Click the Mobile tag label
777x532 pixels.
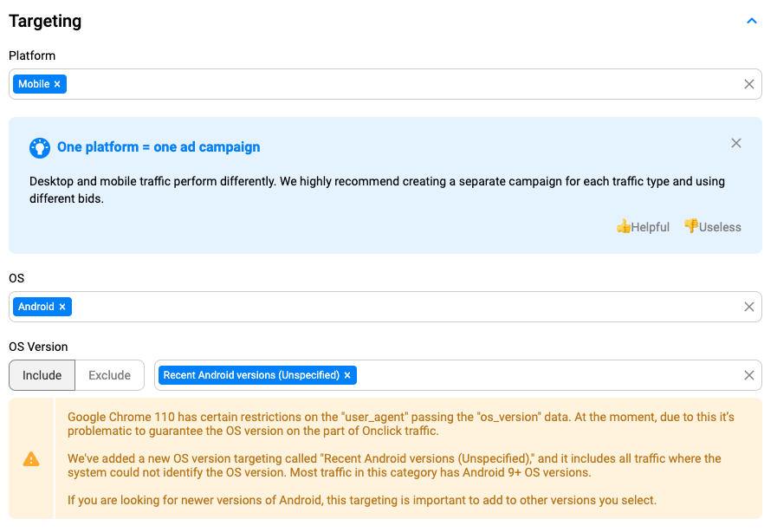click(x=34, y=84)
